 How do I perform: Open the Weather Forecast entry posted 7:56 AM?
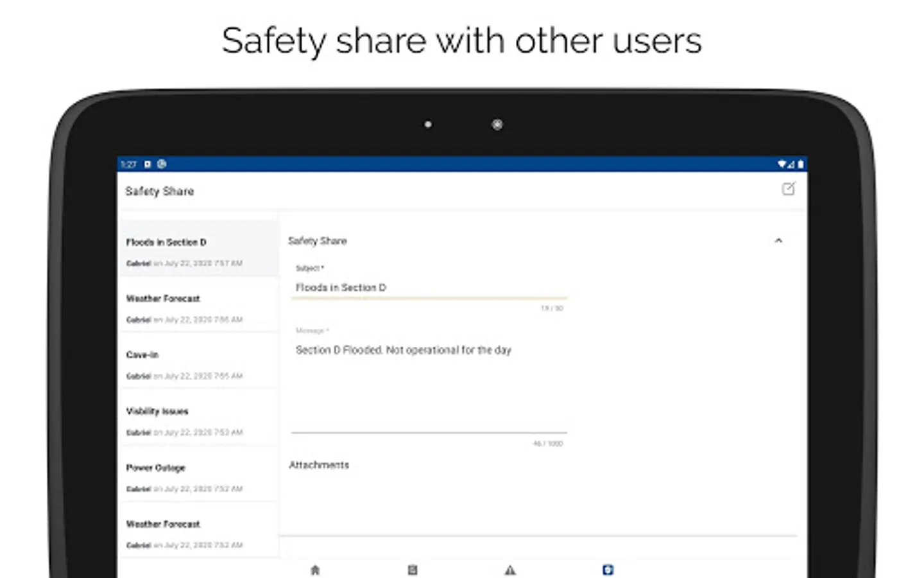(199, 306)
